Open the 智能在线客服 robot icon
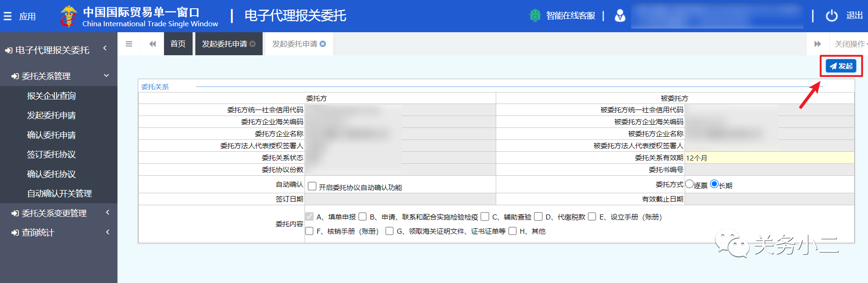This screenshot has width=868, height=283. click(535, 16)
